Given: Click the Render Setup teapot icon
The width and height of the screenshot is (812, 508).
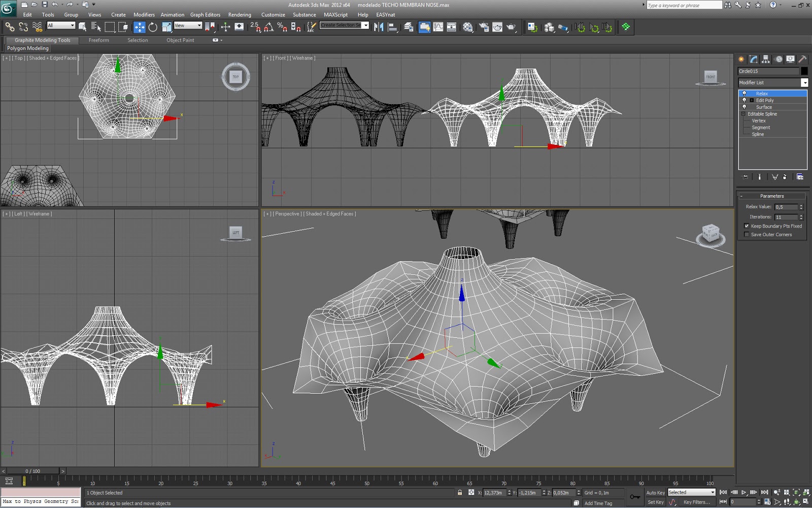Looking at the screenshot, I should (x=484, y=27).
